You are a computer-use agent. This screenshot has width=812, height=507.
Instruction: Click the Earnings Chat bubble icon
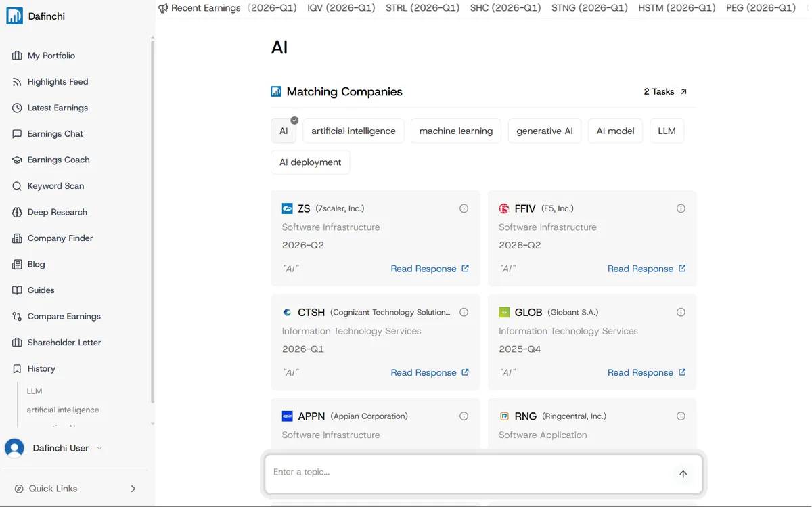point(17,134)
